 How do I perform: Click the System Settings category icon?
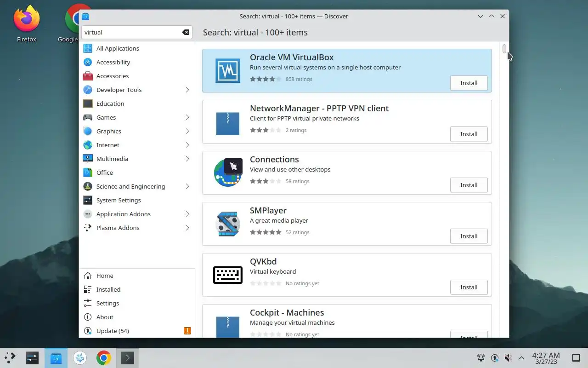(88, 200)
